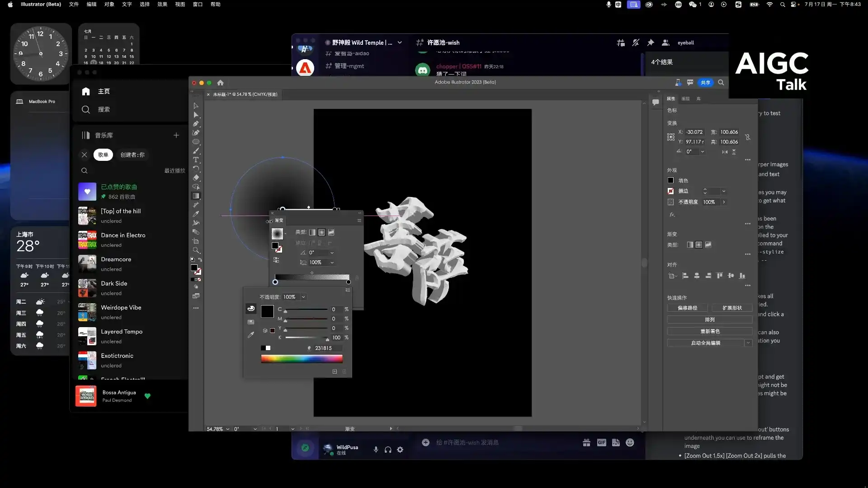Switch to the 图层 panel tab
Screen dimensions: 868x488
[x=685, y=99]
